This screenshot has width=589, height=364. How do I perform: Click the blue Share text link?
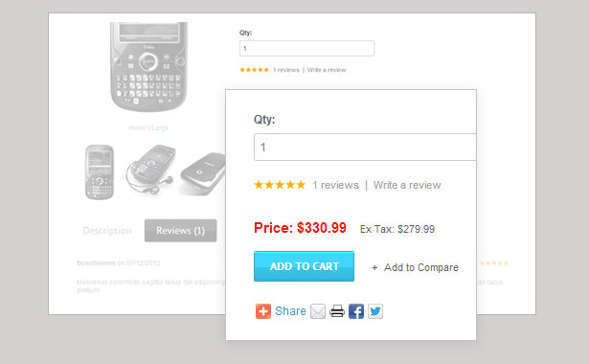(290, 311)
